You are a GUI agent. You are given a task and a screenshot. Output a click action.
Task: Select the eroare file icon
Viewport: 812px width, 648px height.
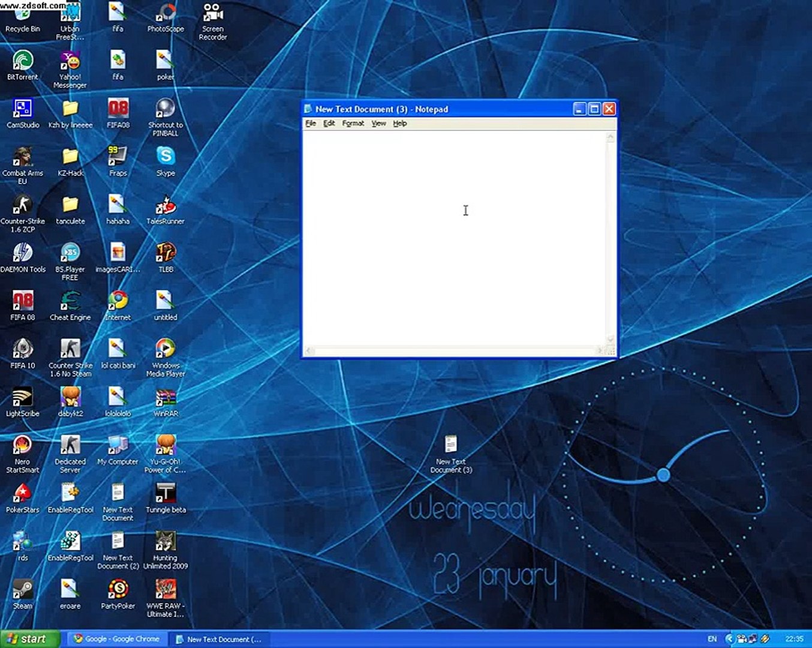point(70,595)
